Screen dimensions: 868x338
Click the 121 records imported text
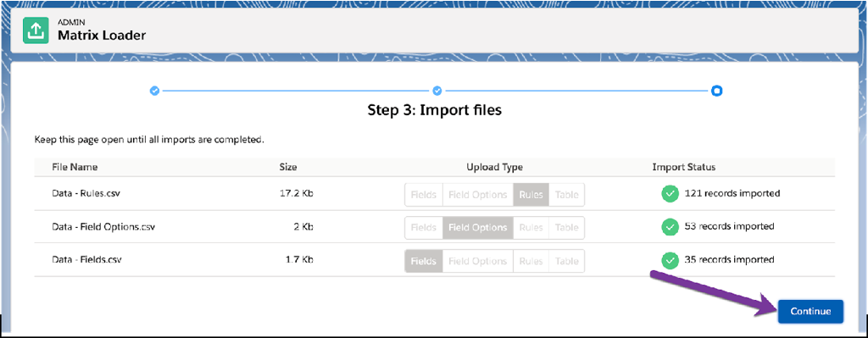tap(732, 194)
